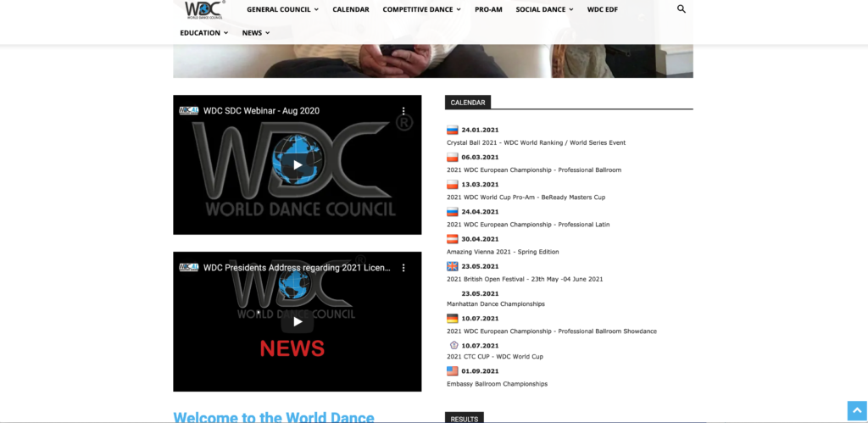Expand the News menu
This screenshot has height=423, width=868.
pos(256,33)
